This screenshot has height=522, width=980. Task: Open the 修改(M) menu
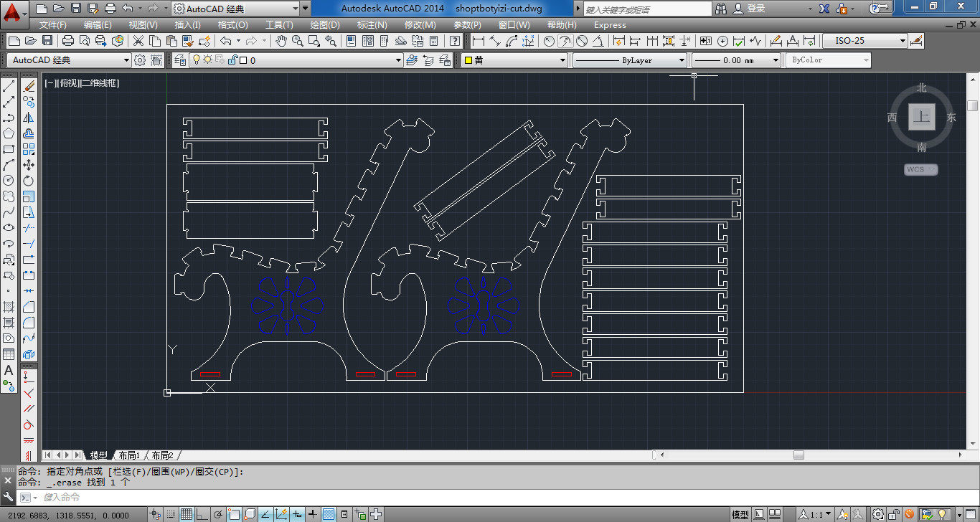[x=420, y=25]
